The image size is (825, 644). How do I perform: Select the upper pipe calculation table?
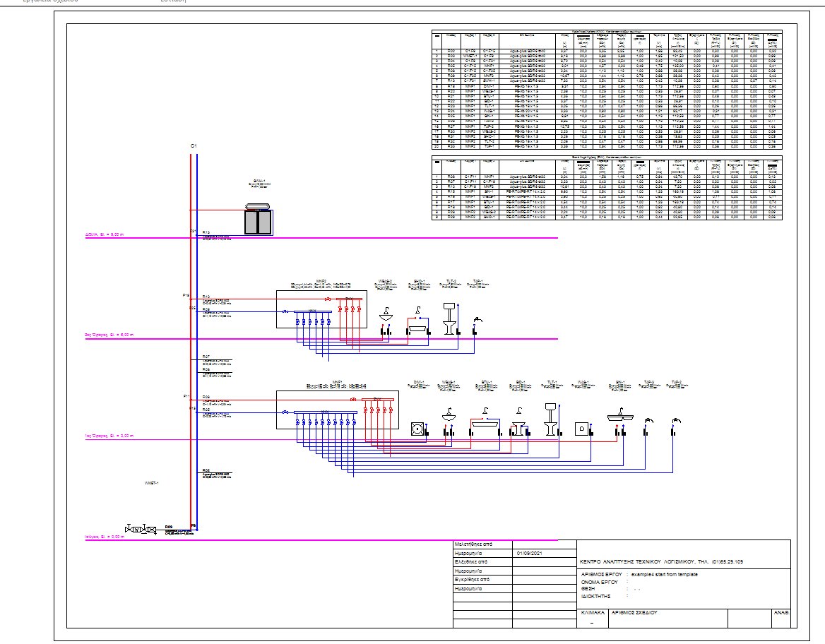click(x=607, y=88)
